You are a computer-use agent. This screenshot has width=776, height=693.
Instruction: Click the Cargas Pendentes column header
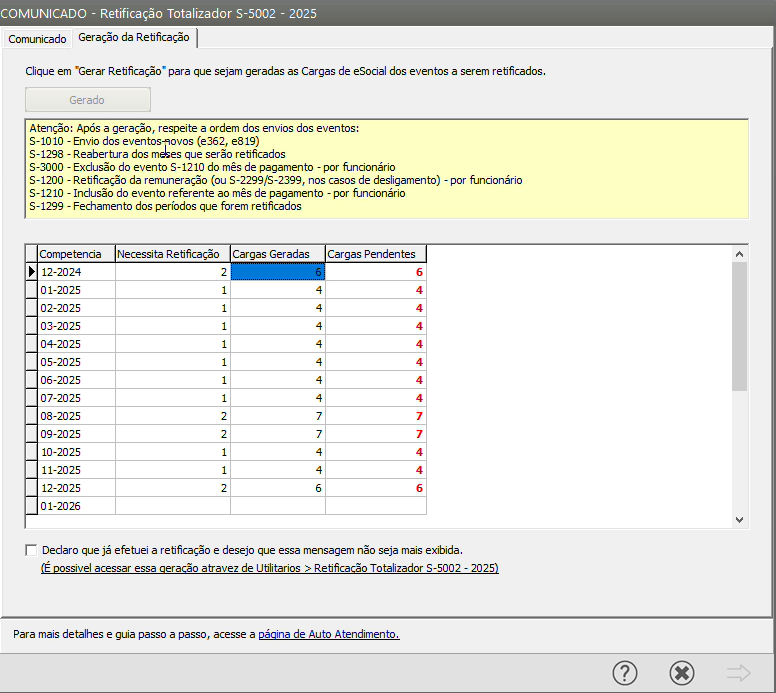point(376,254)
